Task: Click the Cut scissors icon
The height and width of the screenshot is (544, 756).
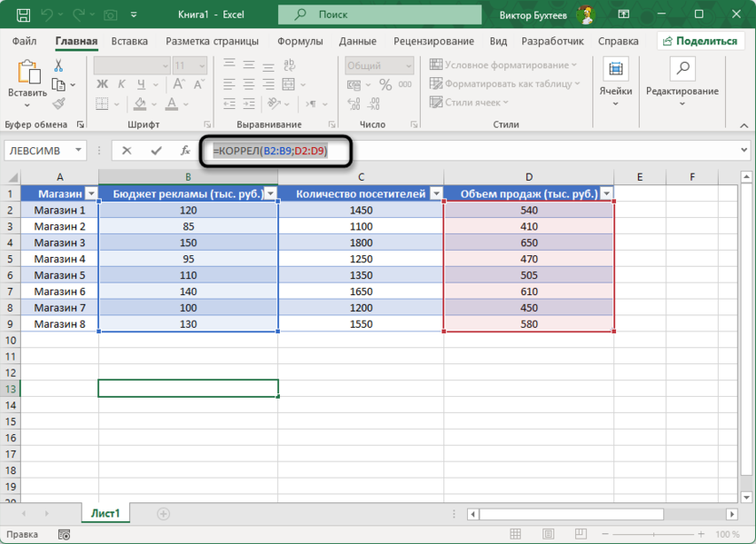Action: point(59,66)
